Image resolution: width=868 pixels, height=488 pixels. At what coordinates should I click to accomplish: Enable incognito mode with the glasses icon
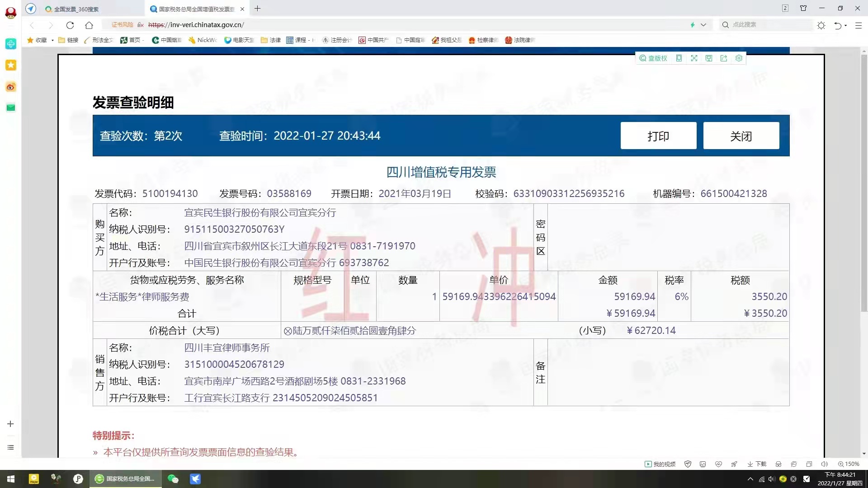[x=778, y=464]
